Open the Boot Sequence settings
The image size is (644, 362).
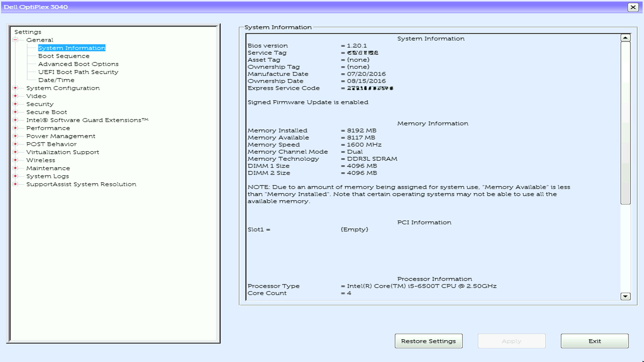(x=64, y=56)
